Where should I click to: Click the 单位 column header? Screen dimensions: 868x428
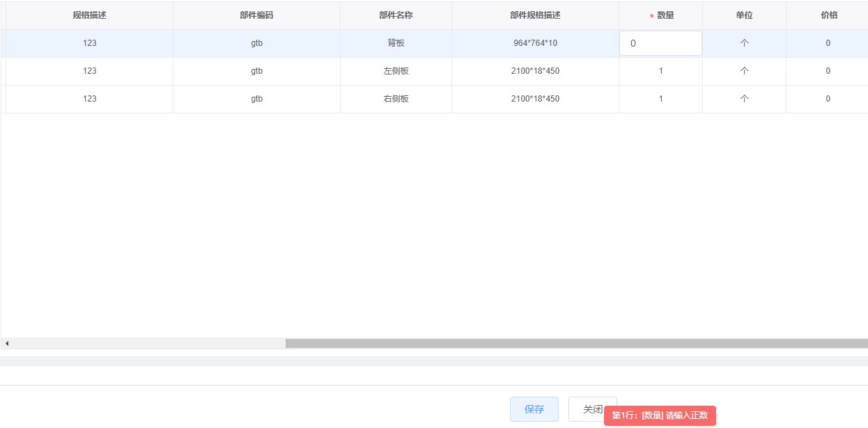744,15
